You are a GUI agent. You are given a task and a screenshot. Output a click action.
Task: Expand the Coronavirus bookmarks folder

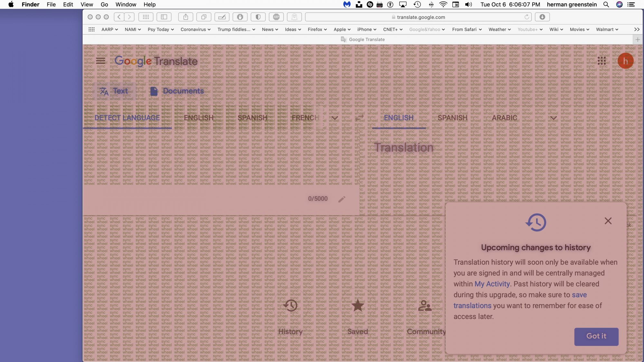tap(195, 29)
